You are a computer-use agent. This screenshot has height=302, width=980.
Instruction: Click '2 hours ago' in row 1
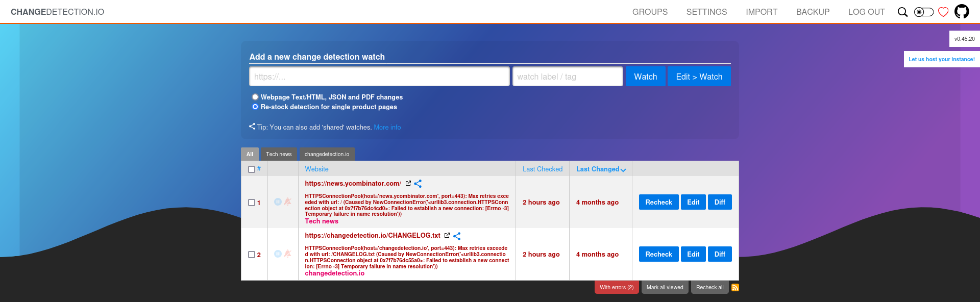[x=541, y=202]
